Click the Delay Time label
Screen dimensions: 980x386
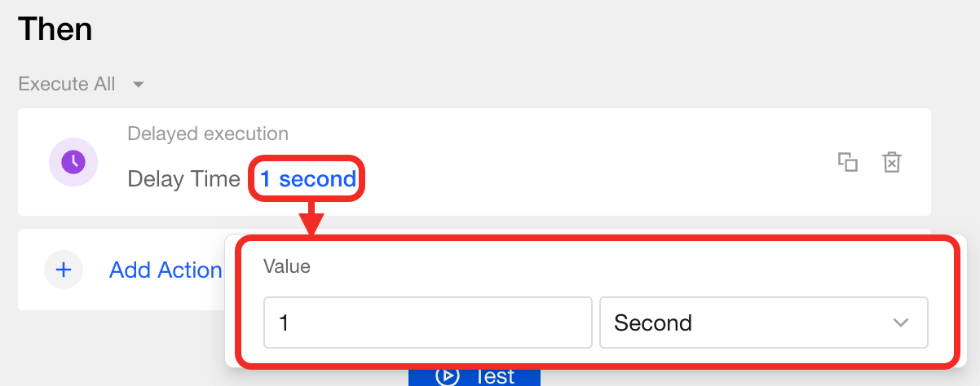click(x=183, y=179)
